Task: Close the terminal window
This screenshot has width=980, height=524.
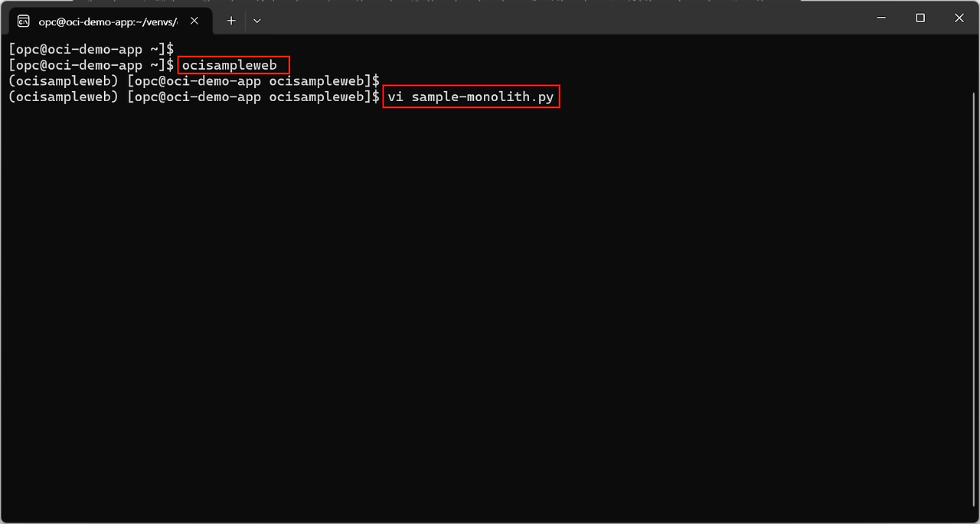Action: coord(959,18)
